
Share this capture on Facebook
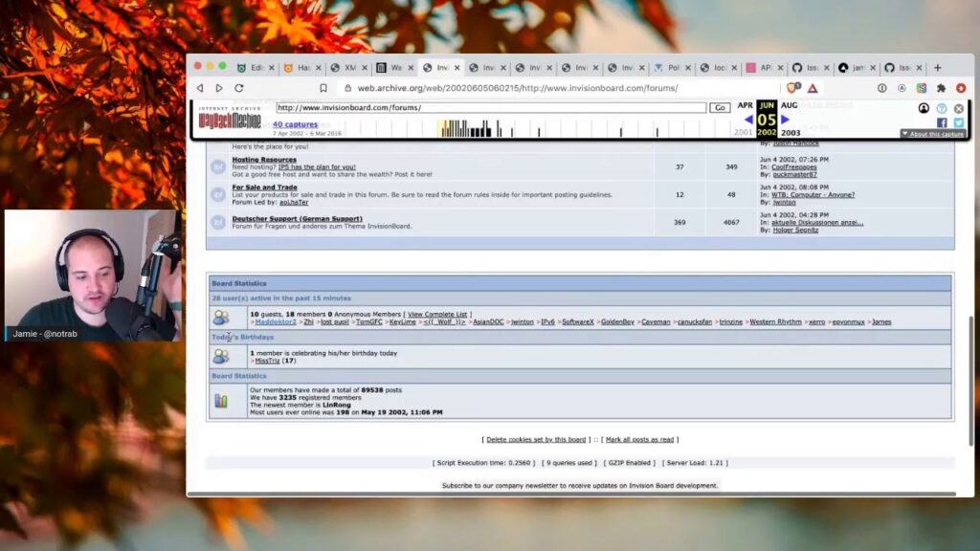[x=942, y=122]
